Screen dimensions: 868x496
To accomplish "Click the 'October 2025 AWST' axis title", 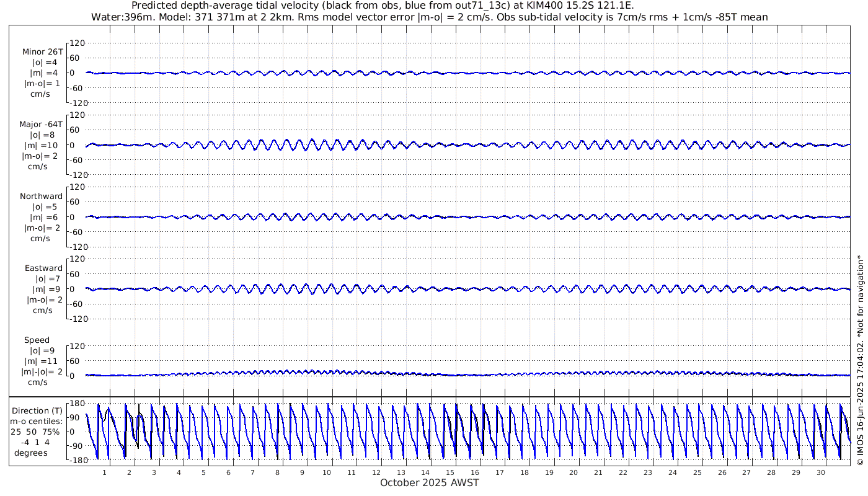I will click(x=430, y=482).
